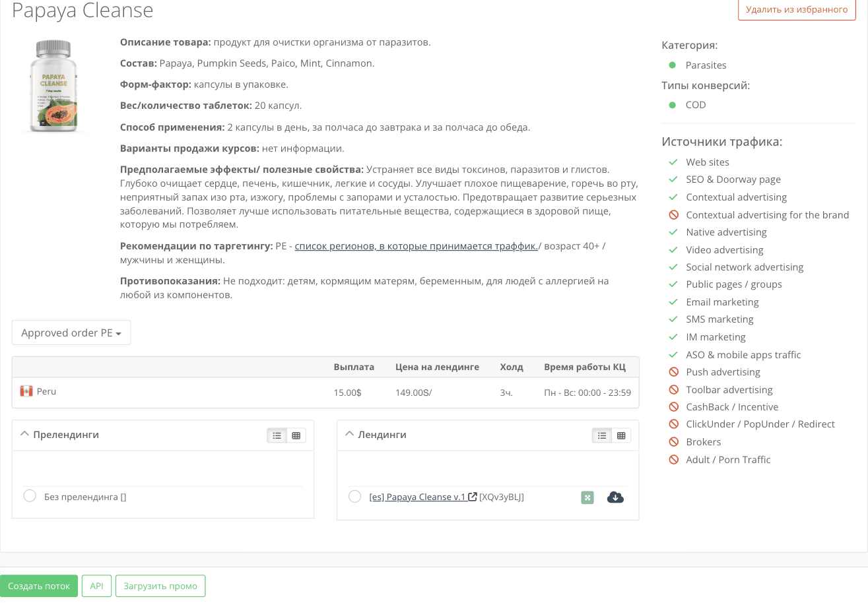Click Пн - Вс: 00:00 - 23:59 working hours
868x603 pixels.
pyautogui.click(x=587, y=393)
